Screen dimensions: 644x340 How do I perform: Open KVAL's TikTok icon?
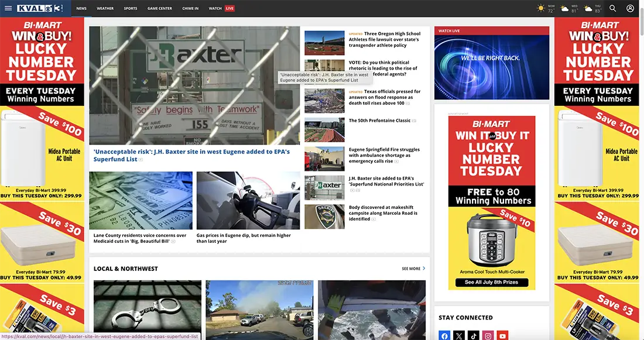(474, 335)
